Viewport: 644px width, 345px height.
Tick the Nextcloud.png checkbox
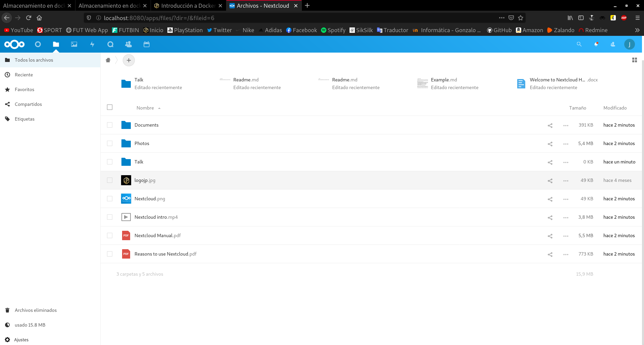(110, 199)
